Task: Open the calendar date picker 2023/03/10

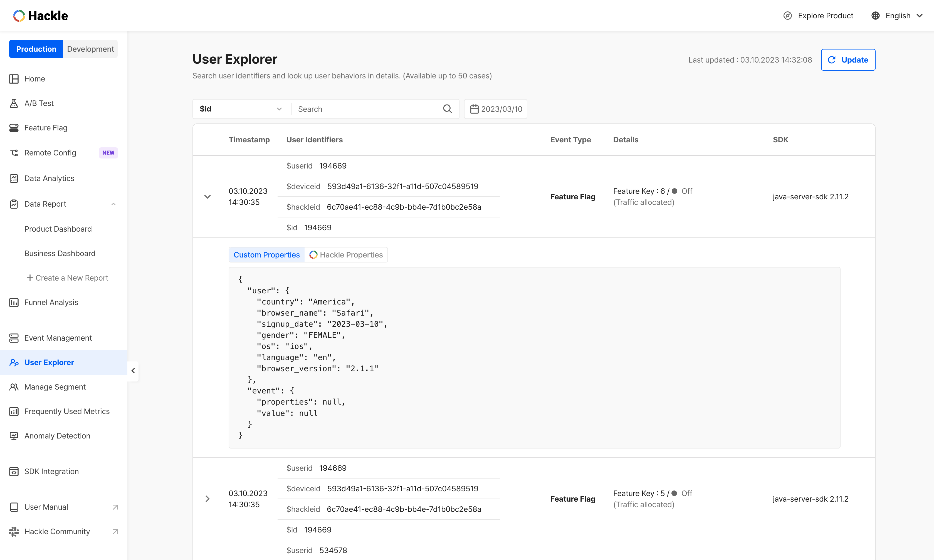Action: pos(495,109)
